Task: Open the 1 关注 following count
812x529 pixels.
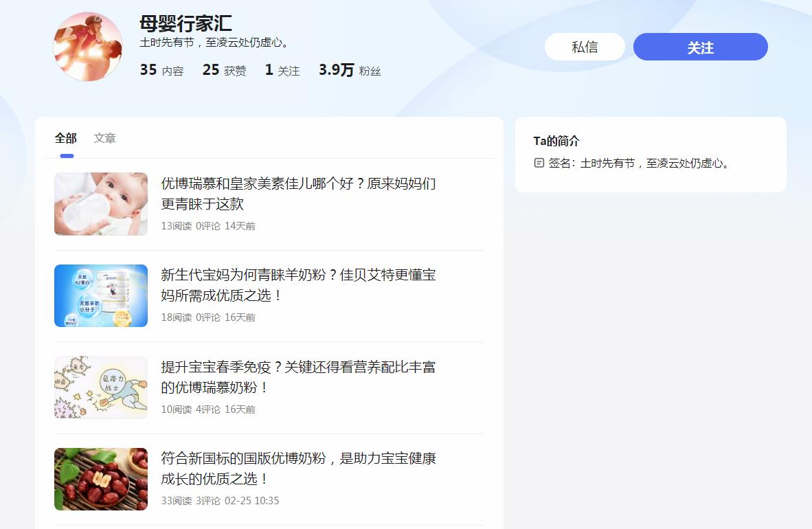Action: pyautogui.click(x=282, y=70)
